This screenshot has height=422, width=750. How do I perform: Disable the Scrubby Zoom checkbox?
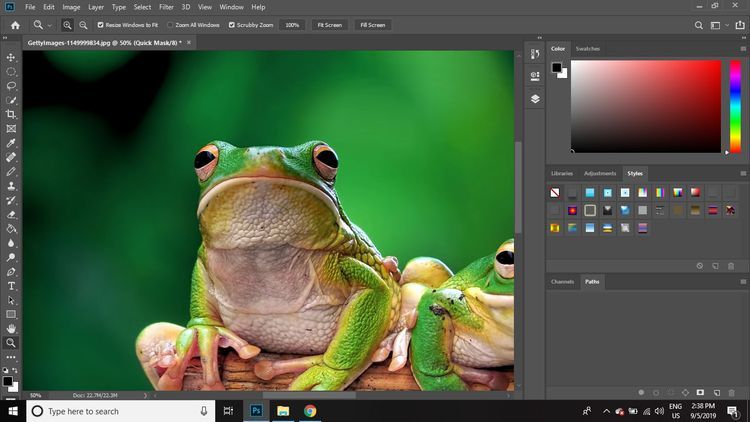pos(233,25)
